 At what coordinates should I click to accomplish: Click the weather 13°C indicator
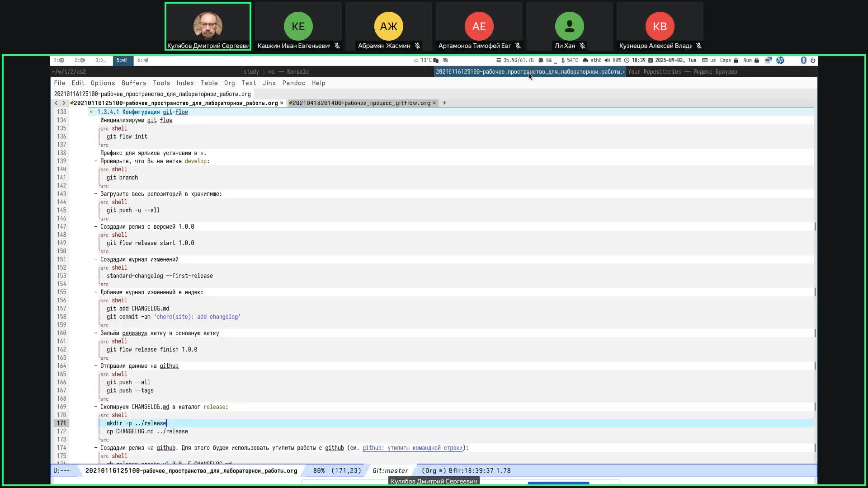423,60
